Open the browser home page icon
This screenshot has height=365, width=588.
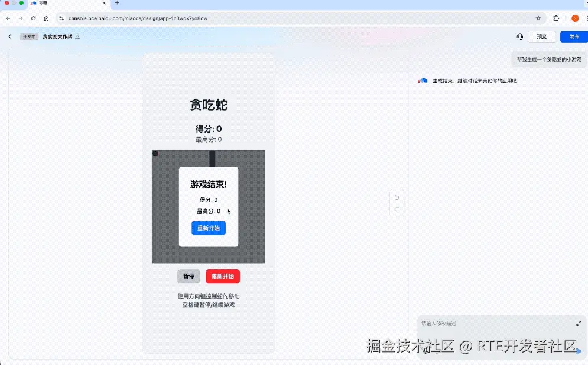[x=46, y=18]
